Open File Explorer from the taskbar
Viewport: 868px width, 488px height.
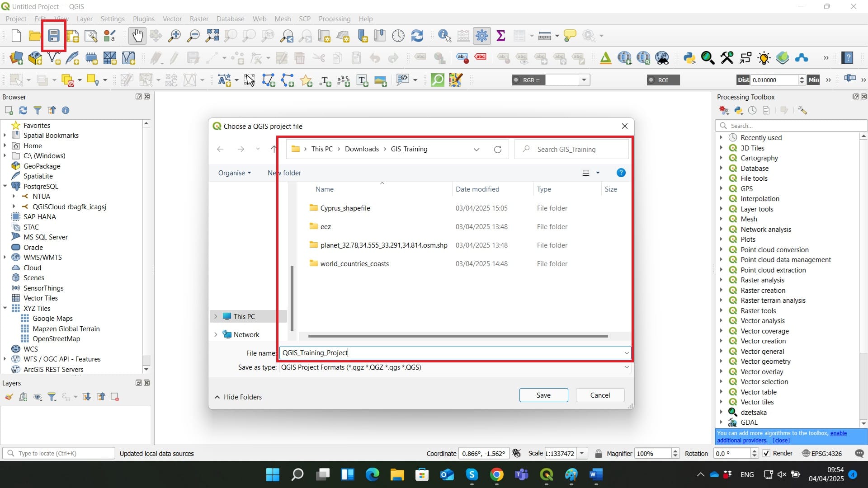click(397, 474)
